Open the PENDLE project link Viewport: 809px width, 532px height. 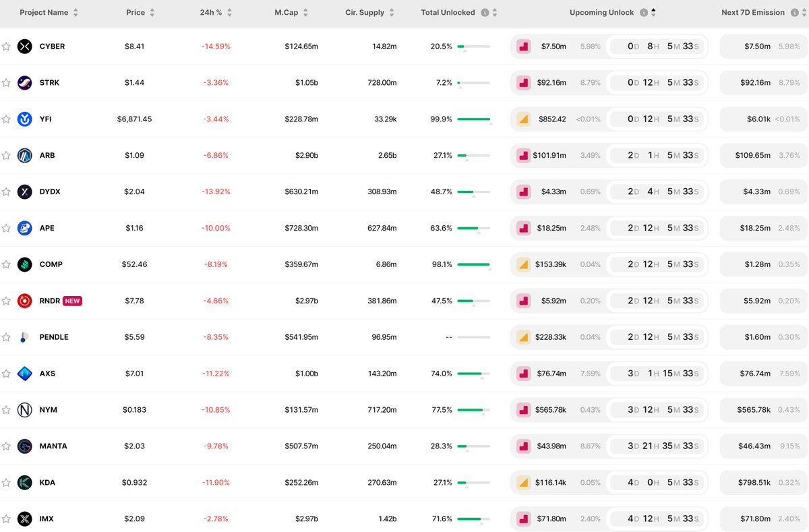pyautogui.click(x=54, y=337)
